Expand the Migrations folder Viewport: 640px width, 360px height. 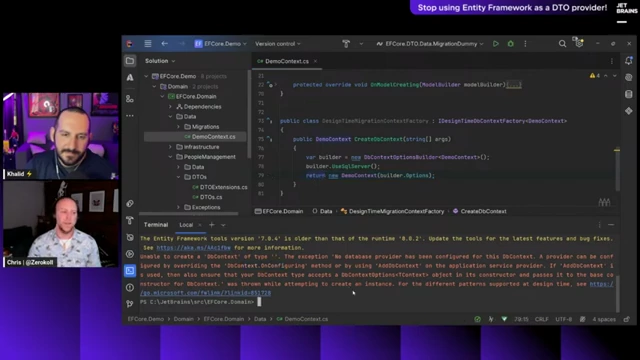point(178,127)
